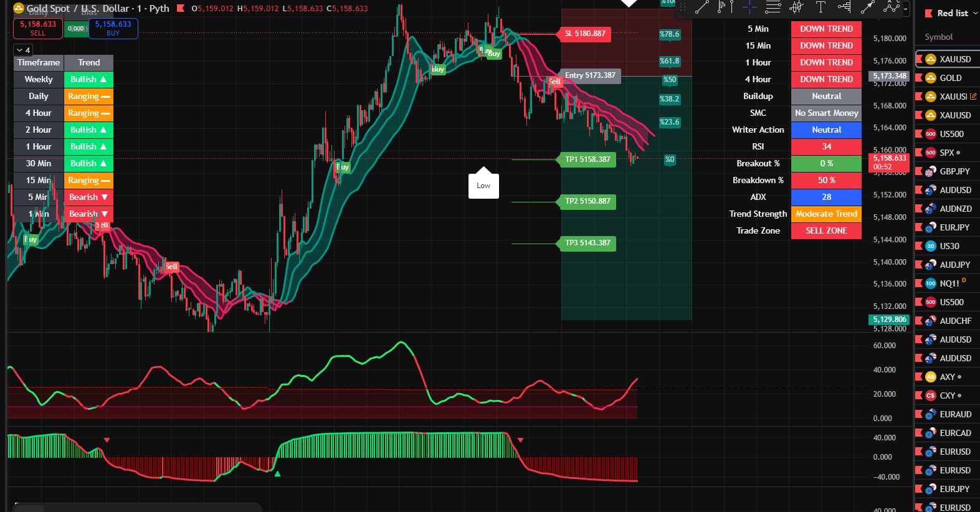Click the candlestick bars pattern tool

pyautogui.click(x=796, y=7)
